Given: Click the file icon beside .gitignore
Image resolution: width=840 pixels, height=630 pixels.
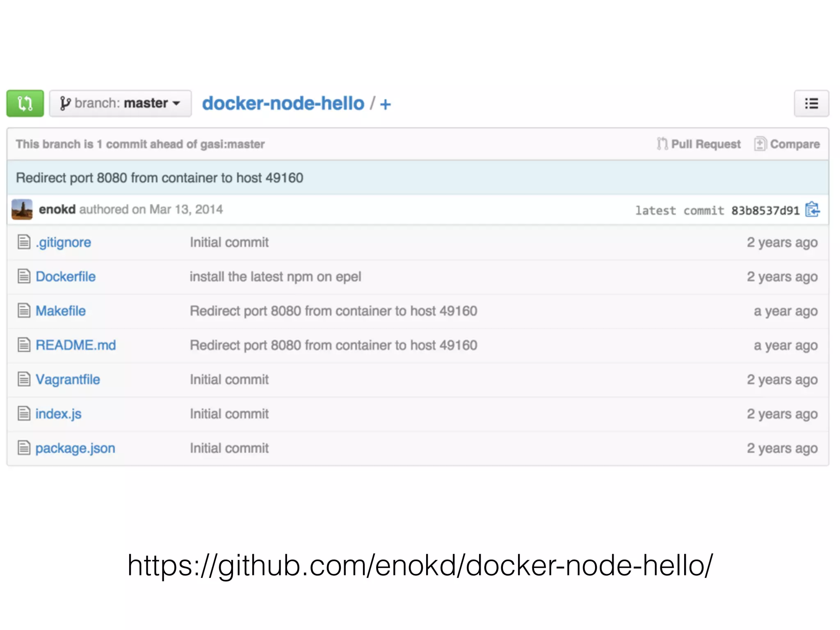Looking at the screenshot, I should coord(24,242).
